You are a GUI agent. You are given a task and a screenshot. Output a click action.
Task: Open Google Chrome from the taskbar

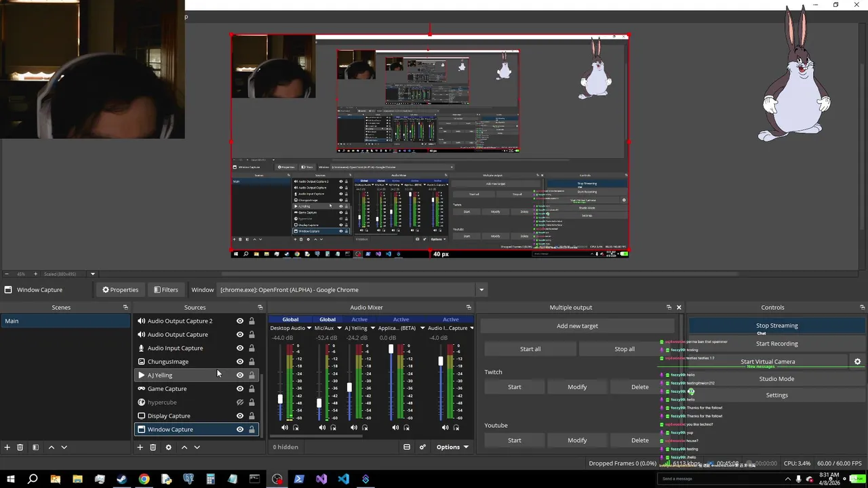144,479
